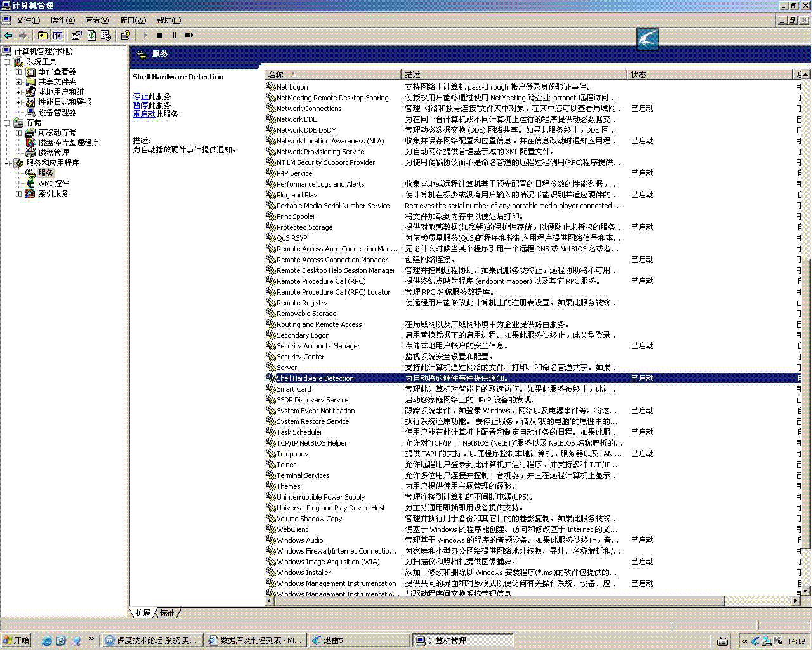Collapse the 存储 tree node
Screen dimensions: 812x650
7,123
